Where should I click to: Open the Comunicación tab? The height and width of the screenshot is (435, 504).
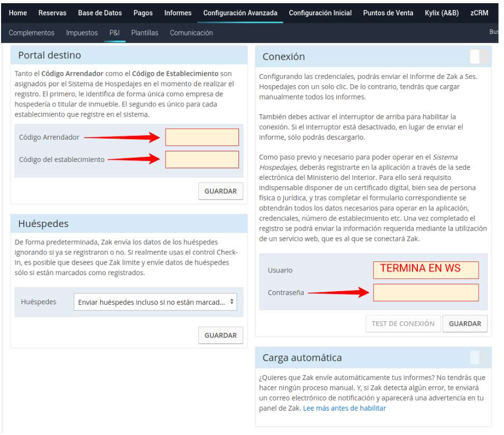point(191,33)
